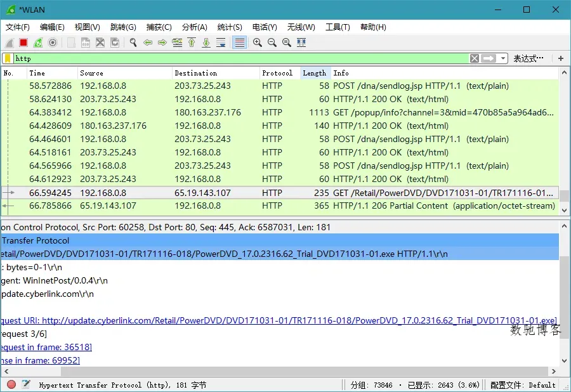
Task: Open expert information red circle icon
Action: click(x=11, y=385)
